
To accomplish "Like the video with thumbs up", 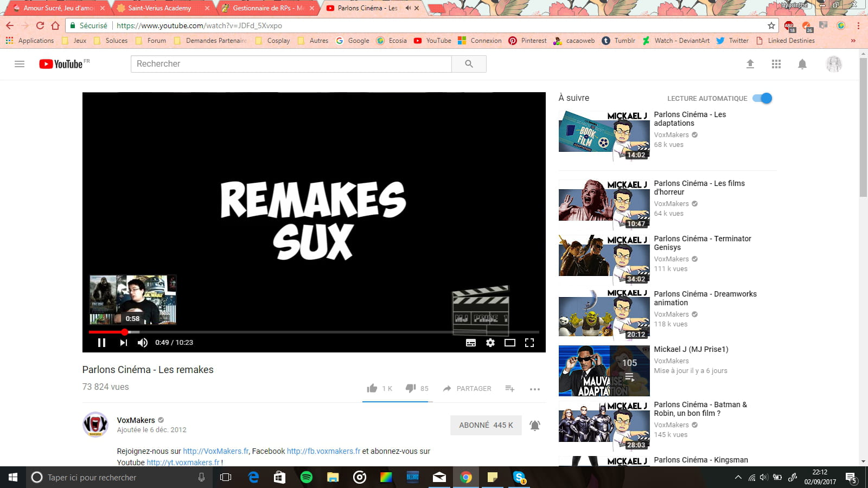I will (x=372, y=388).
